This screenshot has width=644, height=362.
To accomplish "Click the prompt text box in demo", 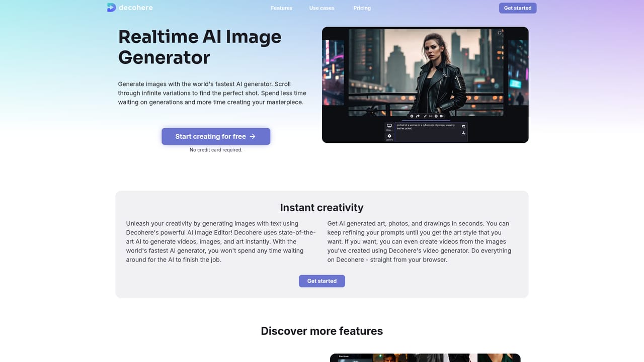I will 431,132.
